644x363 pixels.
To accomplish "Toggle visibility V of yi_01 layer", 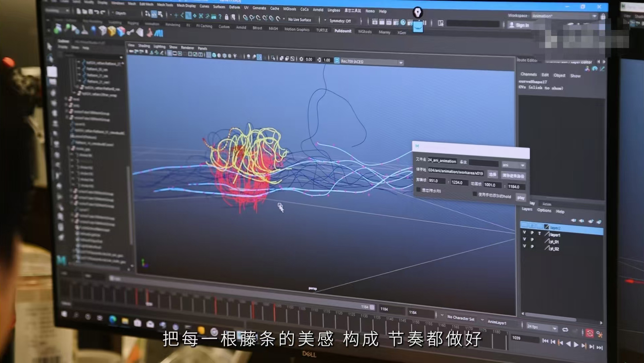I will coord(524,239).
